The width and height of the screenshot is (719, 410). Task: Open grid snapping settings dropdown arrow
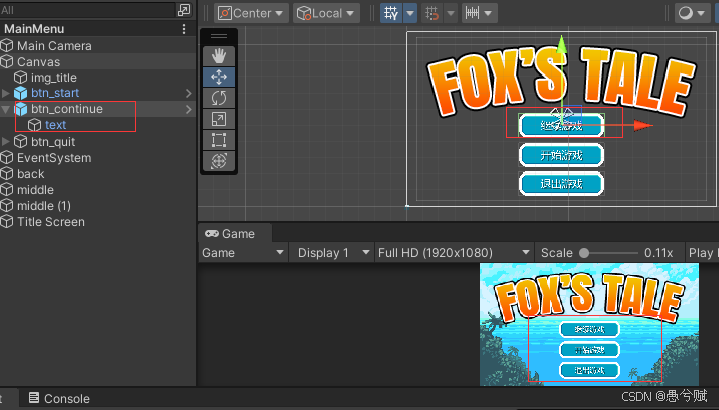point(410,13)
